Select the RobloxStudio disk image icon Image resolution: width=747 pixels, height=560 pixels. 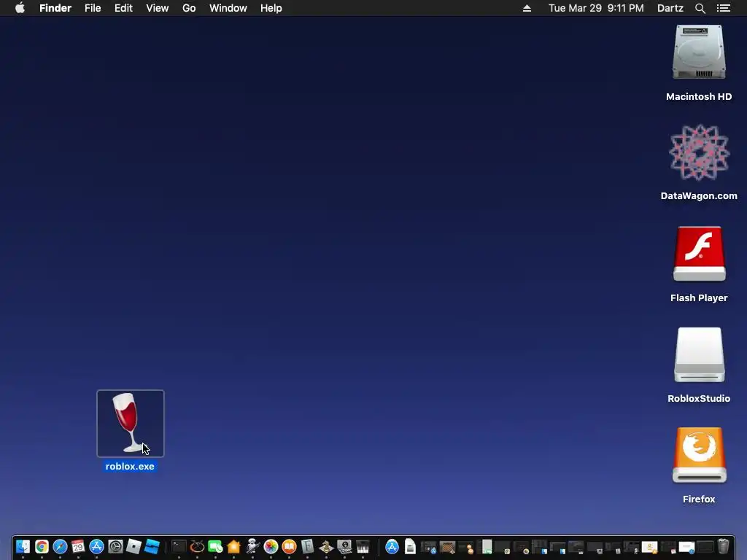pos(699,355)
